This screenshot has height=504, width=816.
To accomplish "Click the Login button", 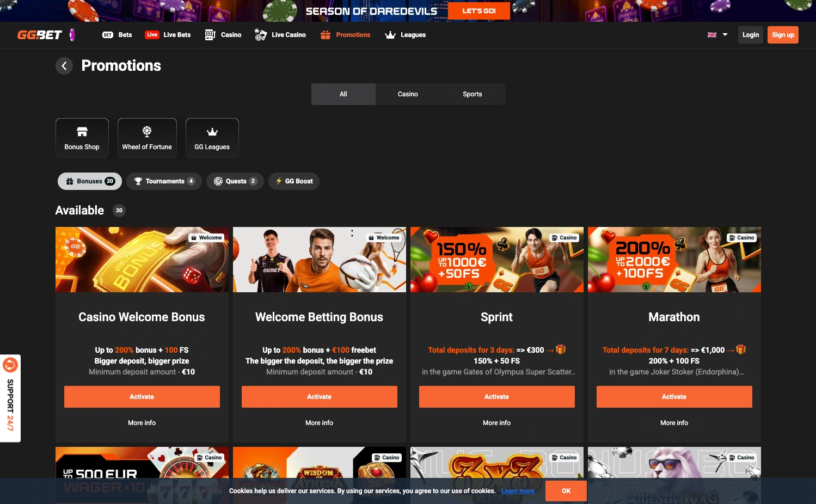I will tap(751, 35).
